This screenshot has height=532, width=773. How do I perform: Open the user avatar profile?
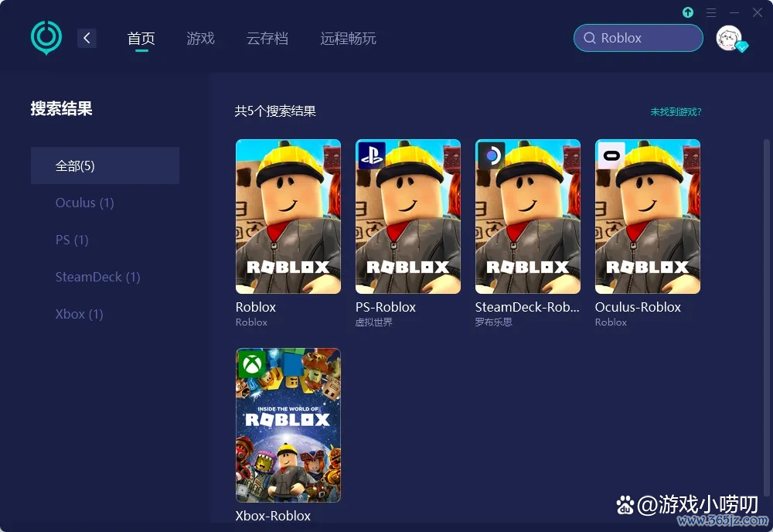coord(729,38)
